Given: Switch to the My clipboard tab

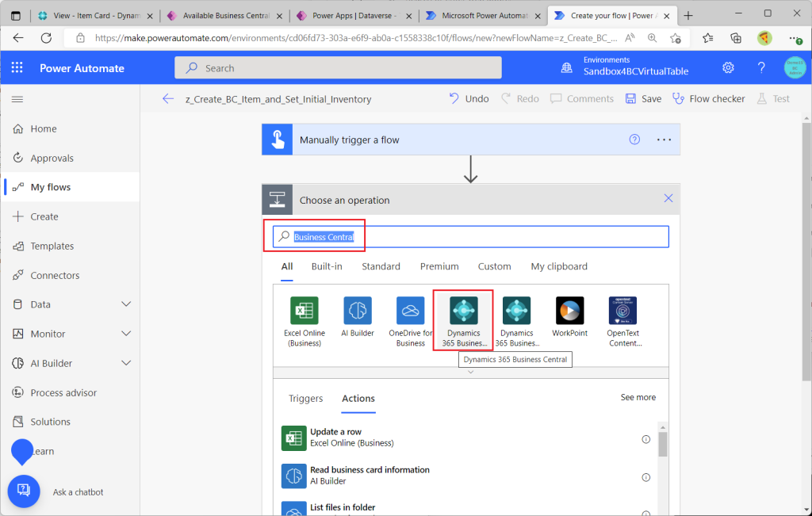Looking at the screenshot, I should point(559,266).
